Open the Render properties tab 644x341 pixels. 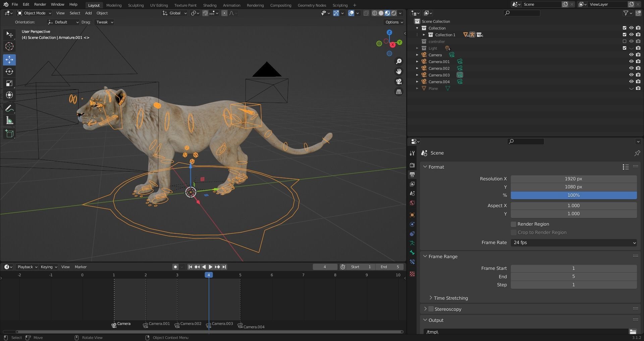pyautogui.click(x=412, y=165)
